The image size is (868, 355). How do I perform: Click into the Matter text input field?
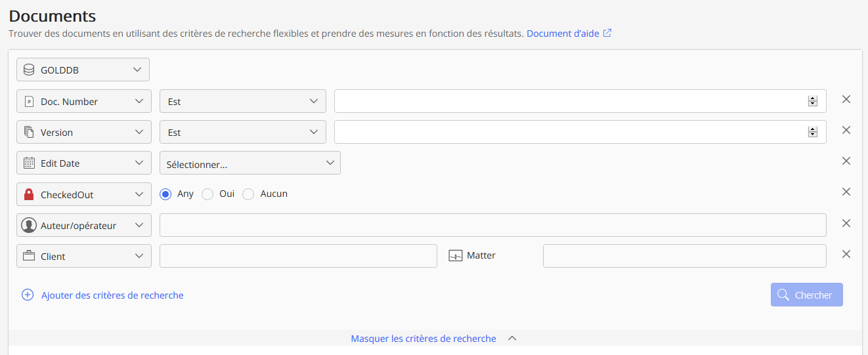(x=684, y=256)
